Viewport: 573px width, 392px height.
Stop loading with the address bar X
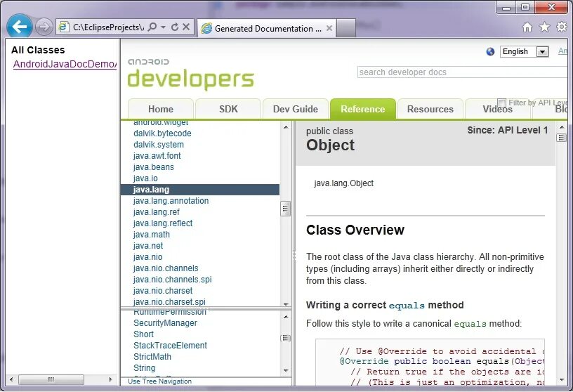click(186, 27)
